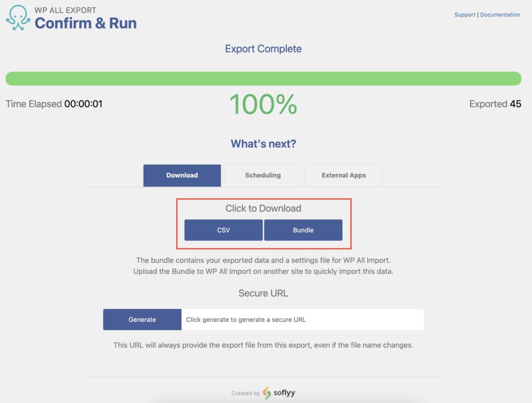Download the export as CSV
The image size is (532, 403).
(x=223, y=230)
